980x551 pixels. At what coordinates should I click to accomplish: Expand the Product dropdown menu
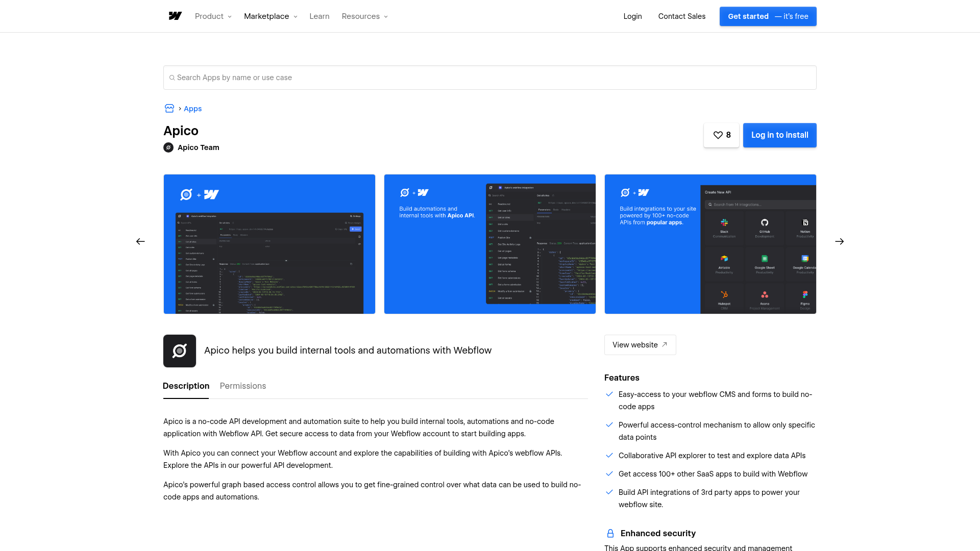pyautogui.click(x=213, y=16)
